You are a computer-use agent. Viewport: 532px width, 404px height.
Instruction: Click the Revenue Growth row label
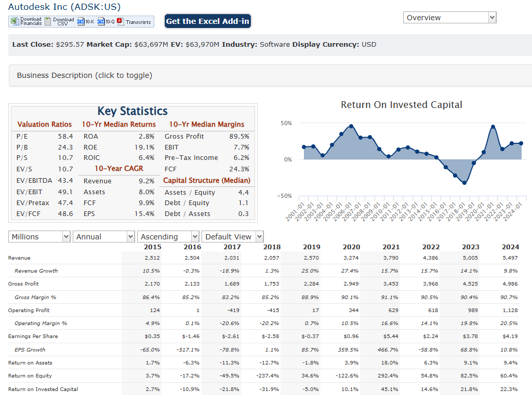pos(36,271)
